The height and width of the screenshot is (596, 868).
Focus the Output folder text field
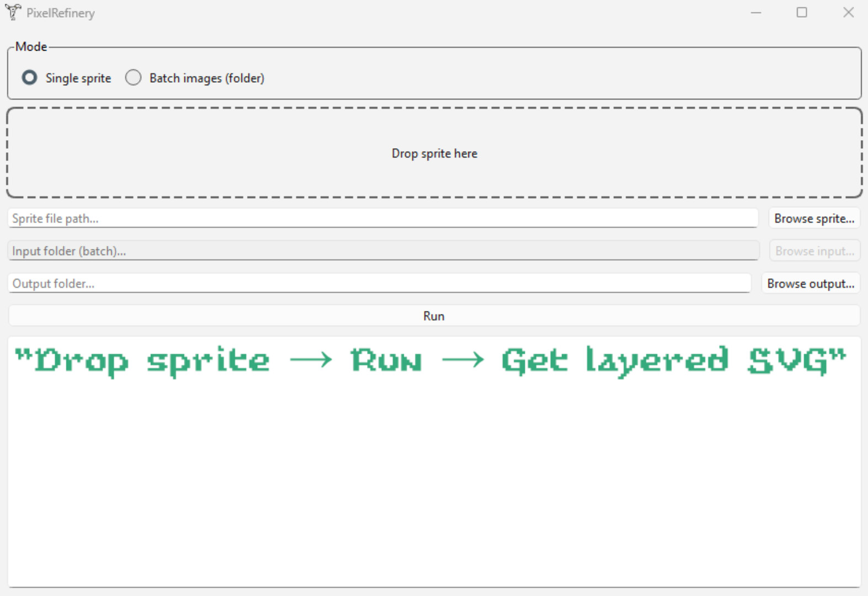[379, 284]
